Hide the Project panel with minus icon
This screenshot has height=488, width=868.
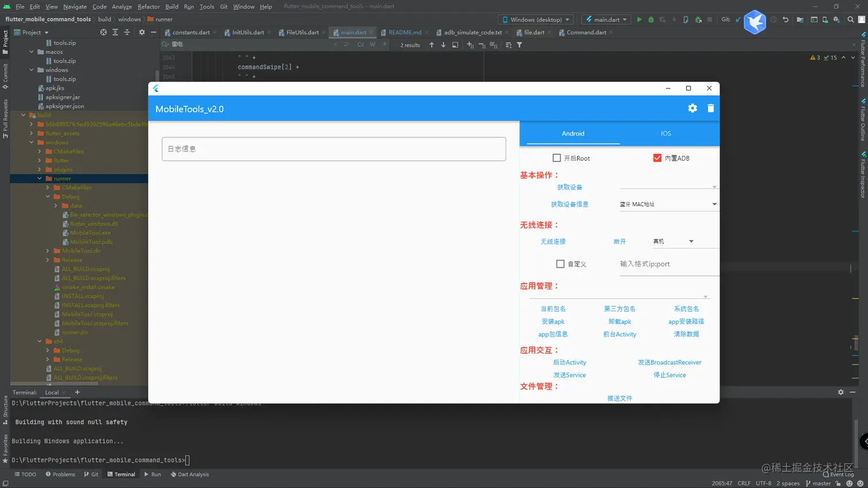point(153,33)
